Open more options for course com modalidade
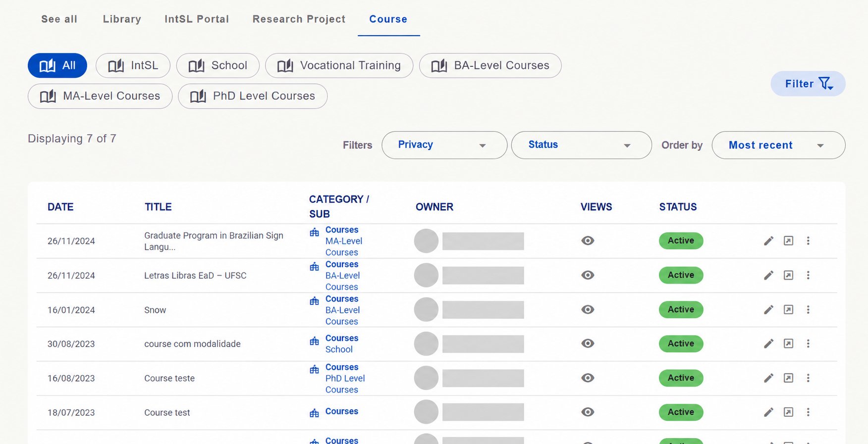Image resolution: width=868 pixels, height=444 pixels. (x=808, y=344)
